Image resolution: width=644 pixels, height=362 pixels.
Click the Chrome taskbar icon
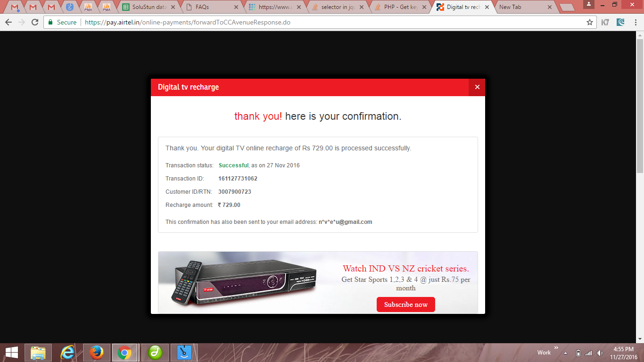(124, 352)
